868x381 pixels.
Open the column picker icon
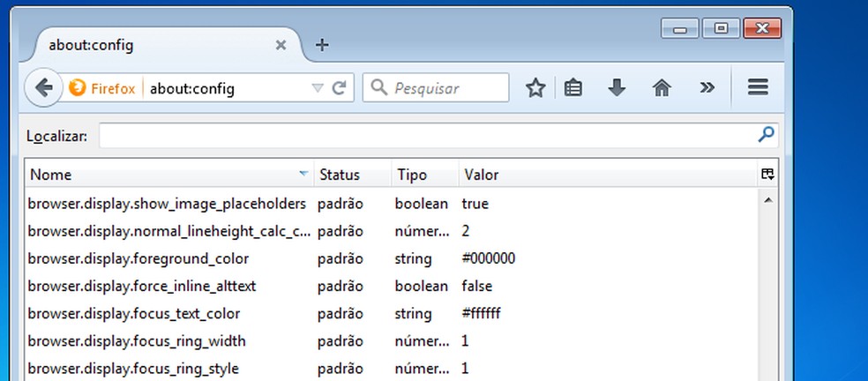click(767, 175)
